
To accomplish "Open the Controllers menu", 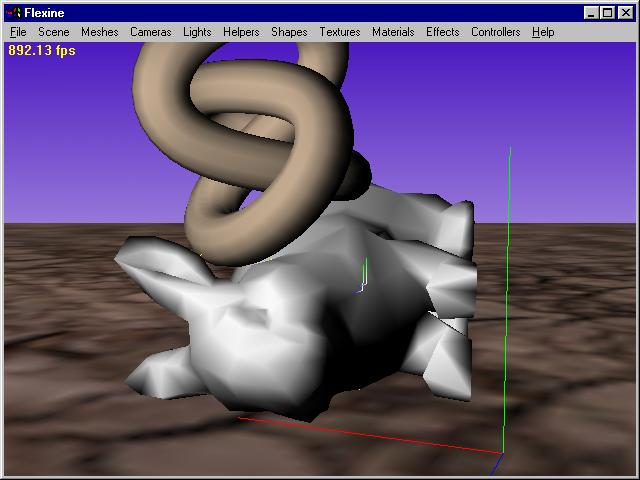I will pos(496,32).
